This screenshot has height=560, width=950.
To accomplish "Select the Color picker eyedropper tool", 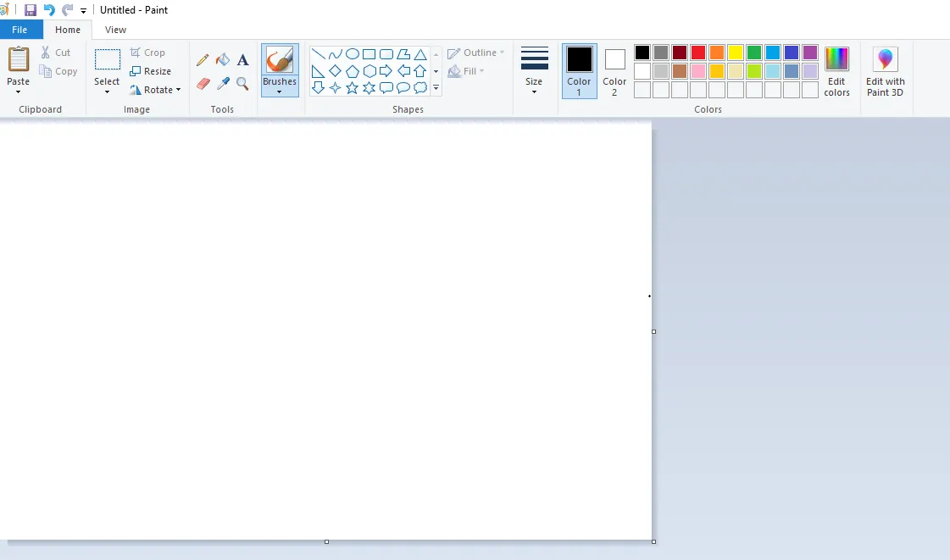I will 223,84.
